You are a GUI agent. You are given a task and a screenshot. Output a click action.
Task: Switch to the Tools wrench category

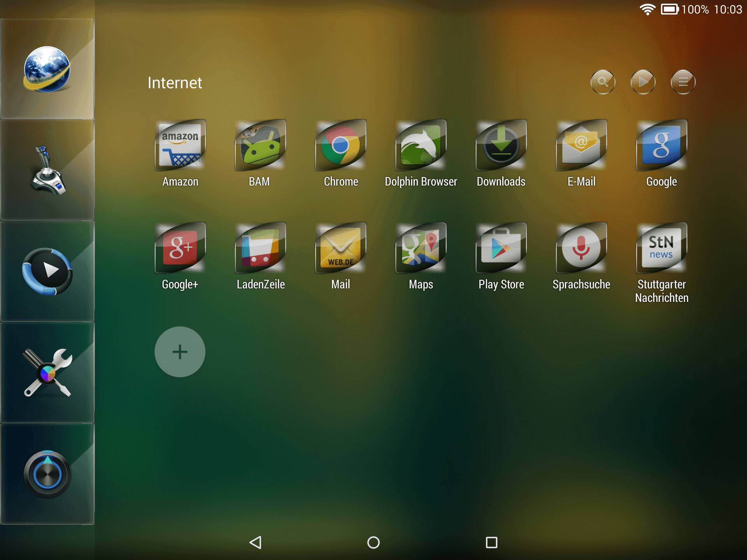47,373
